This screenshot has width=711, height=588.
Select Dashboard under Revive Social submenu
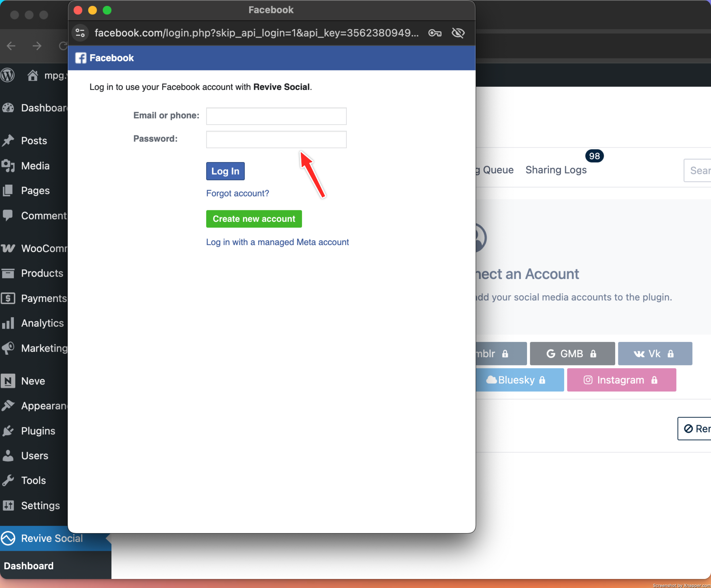click(29, 566)
